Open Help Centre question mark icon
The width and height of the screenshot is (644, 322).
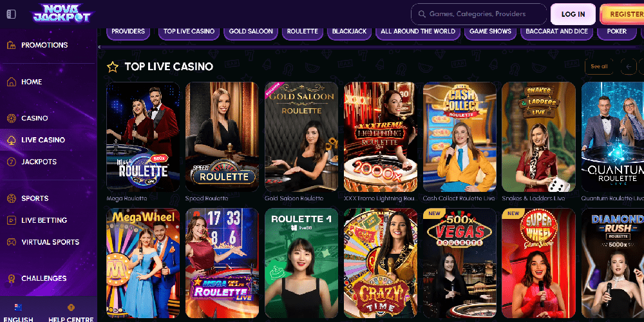pos(71,307)
